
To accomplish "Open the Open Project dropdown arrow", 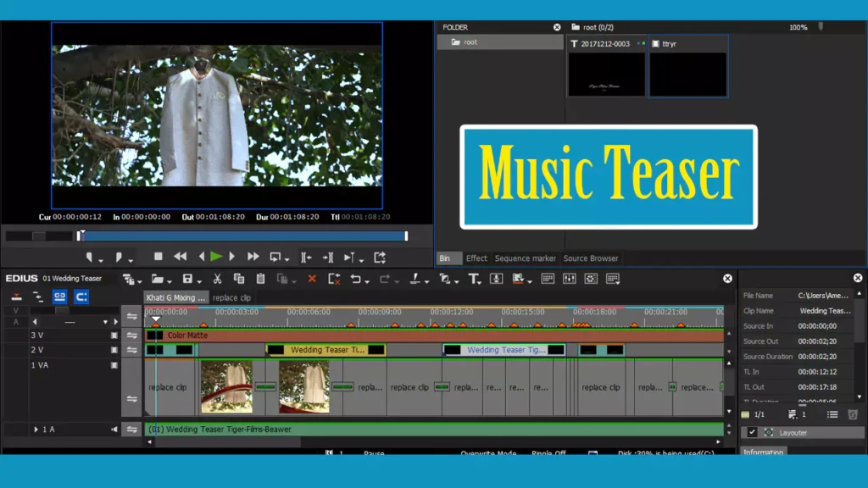I will click(170, 281).
